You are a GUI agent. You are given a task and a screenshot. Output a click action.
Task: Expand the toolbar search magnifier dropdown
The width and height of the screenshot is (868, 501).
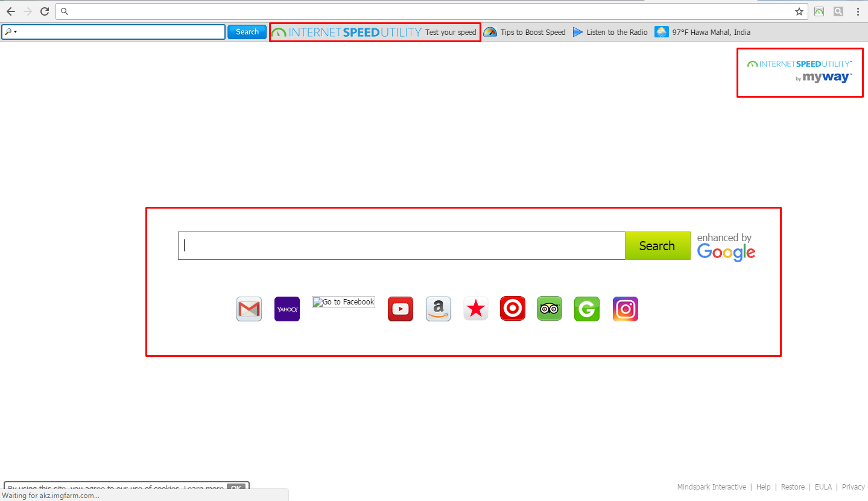10,32
